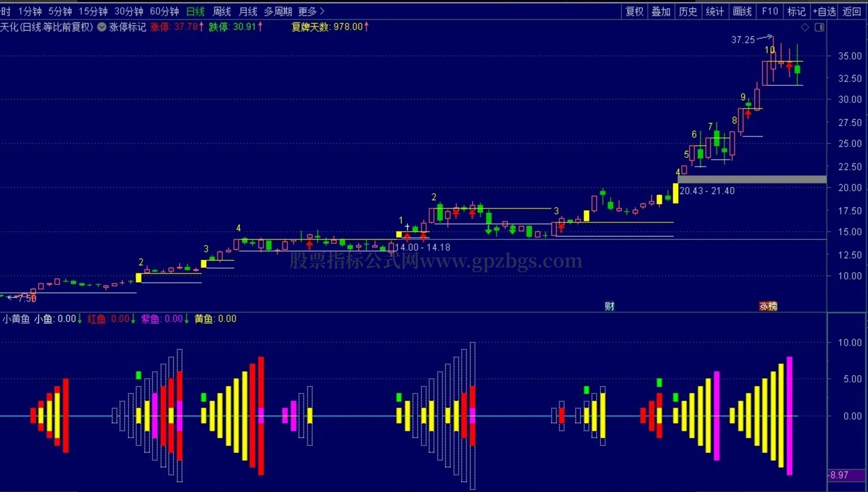Open the 叠加 overlay option
Viewport: 868px width, 492px height.
tap(661, 11)
